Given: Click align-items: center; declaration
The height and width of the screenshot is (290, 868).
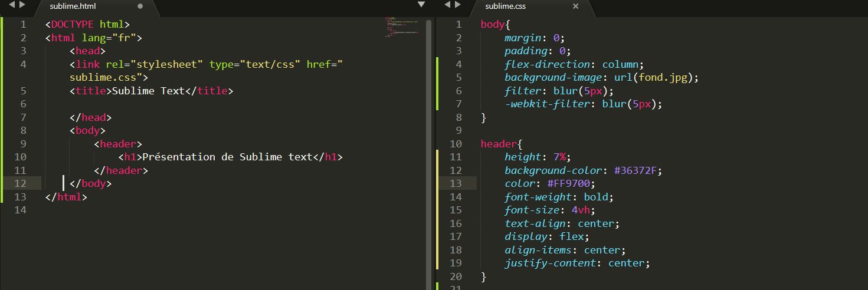Looking at the screenshot, I should pyautogui.click(x=565, y=250).
